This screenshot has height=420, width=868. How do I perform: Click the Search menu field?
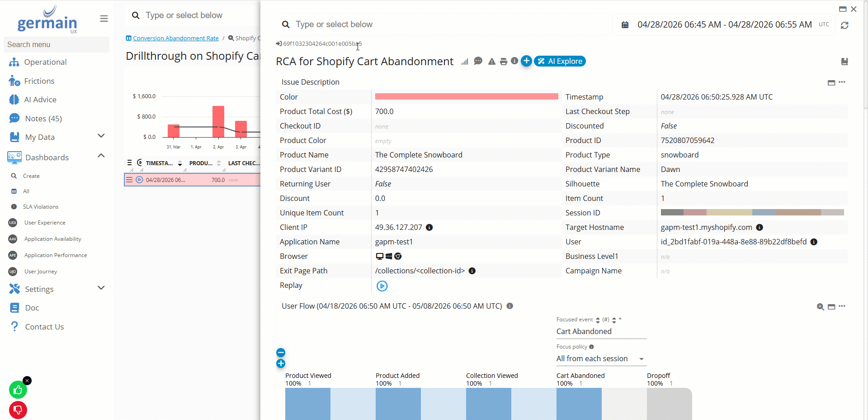click(x=57, y=44)
